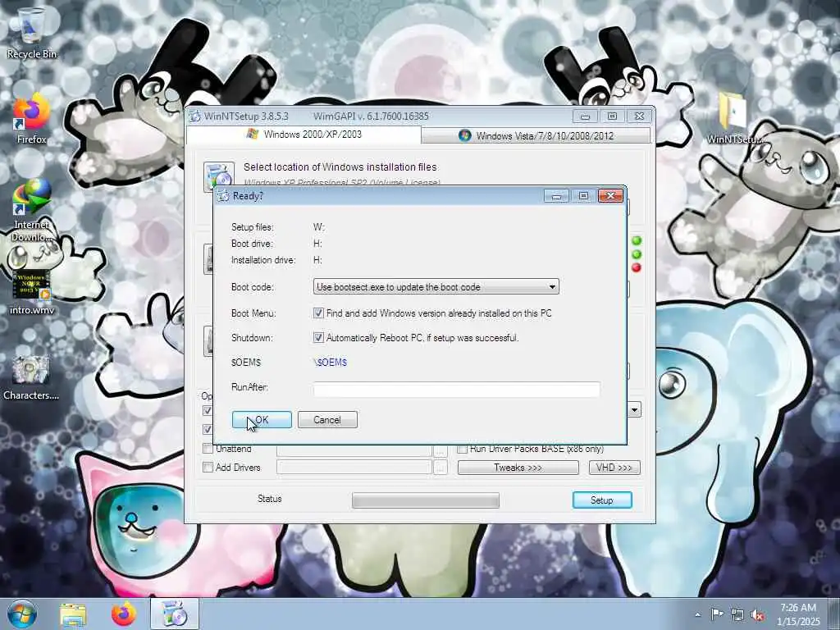Toggle Automatically Reboot PC checkbox
This screenshot has height=630, width=840.
click(x=318, y=337)
